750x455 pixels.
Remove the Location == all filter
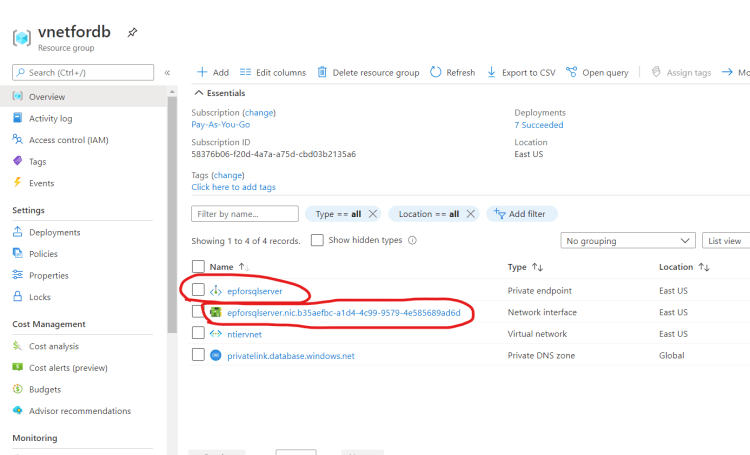471,214
